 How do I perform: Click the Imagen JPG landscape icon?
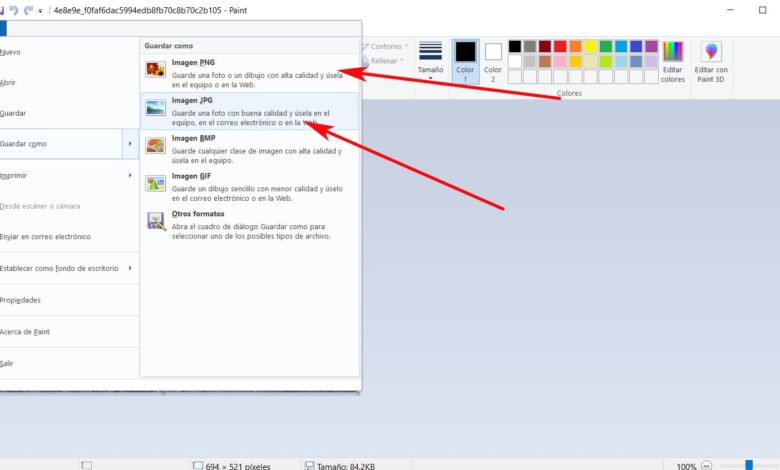click(x=155, y=107)
